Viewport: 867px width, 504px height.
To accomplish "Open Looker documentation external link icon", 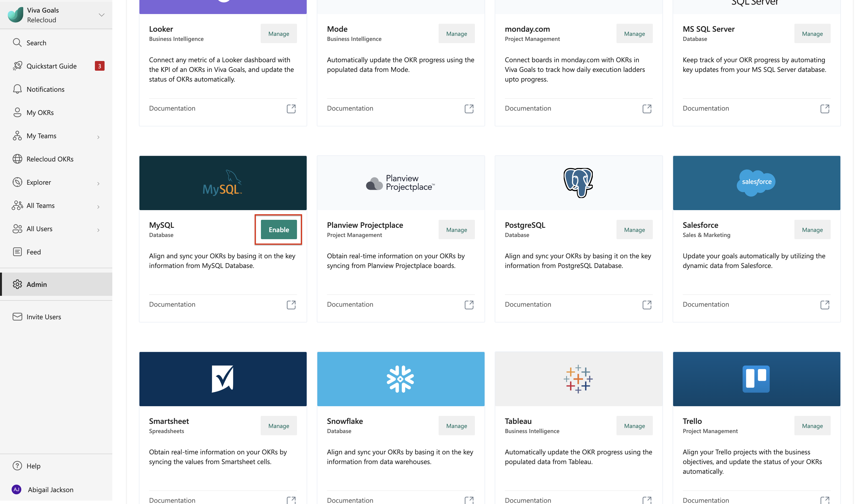I will [291, 109].
